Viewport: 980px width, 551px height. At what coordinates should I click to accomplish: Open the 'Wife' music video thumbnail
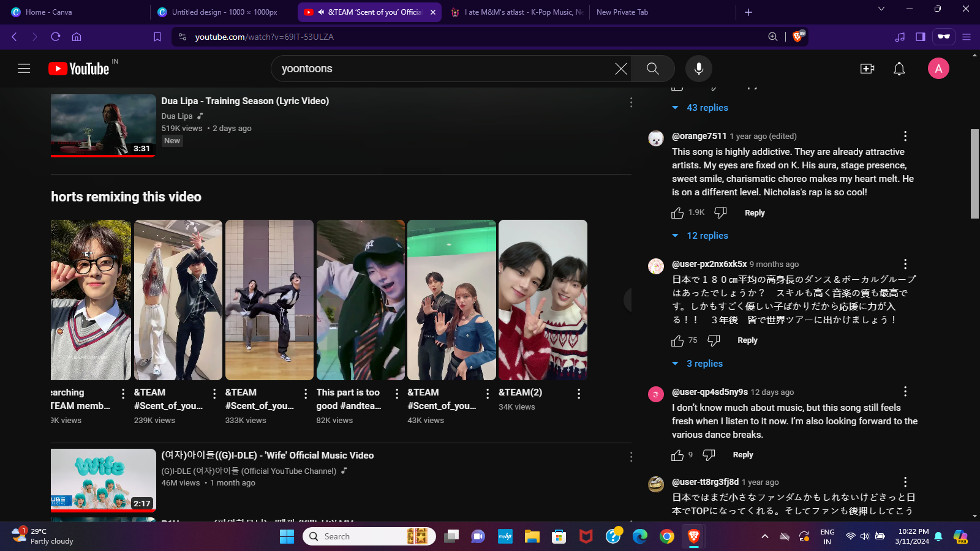[104, 479]
